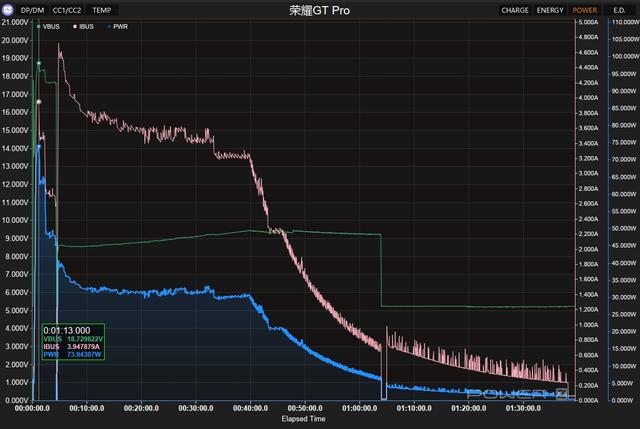The image size is (640, 429).
Task: Click the chart title 荣耀GT Pro
Action: (x=320, y=10)
